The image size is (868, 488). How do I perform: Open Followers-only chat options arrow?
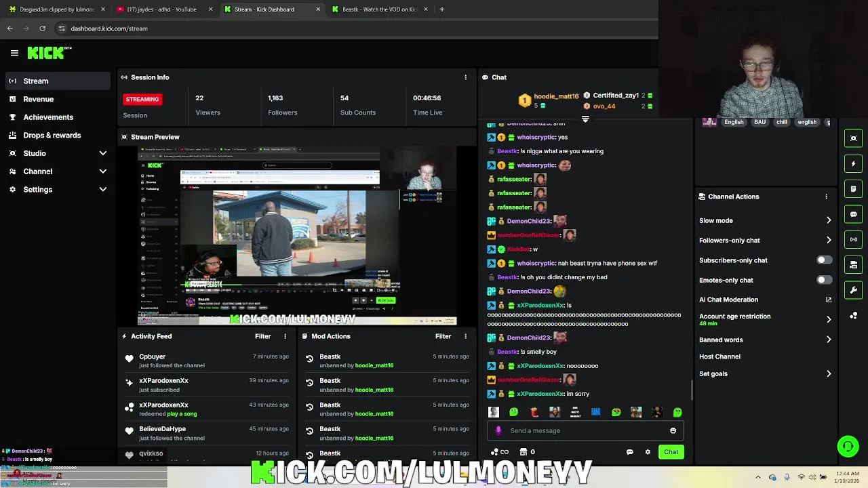[x=829, y=240]
